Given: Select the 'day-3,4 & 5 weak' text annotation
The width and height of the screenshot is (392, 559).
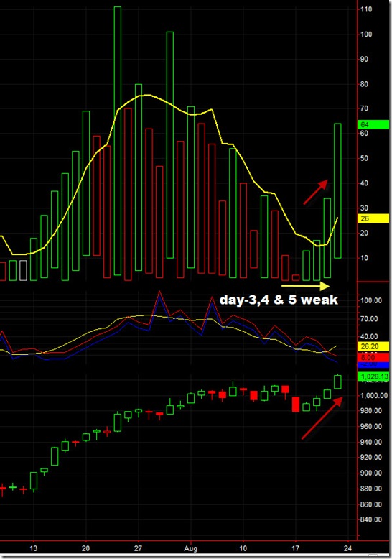Looking at the screenshot, I should point(279,300).
